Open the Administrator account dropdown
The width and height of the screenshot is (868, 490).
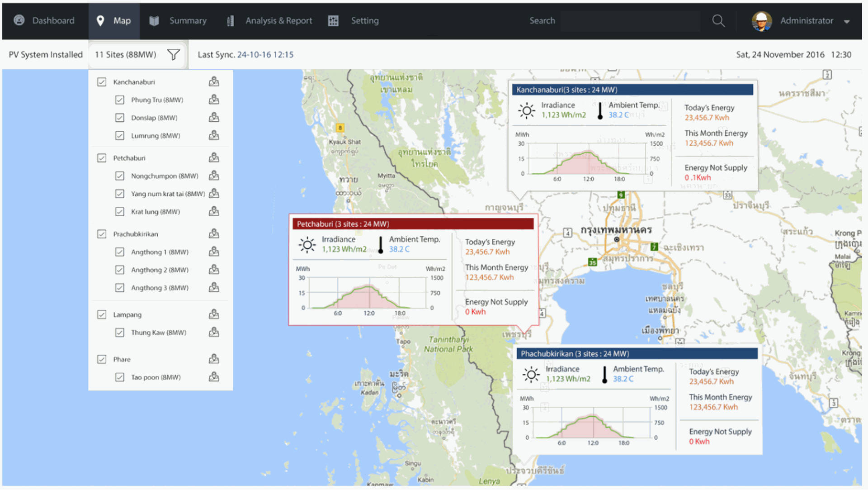pos(848,21)
